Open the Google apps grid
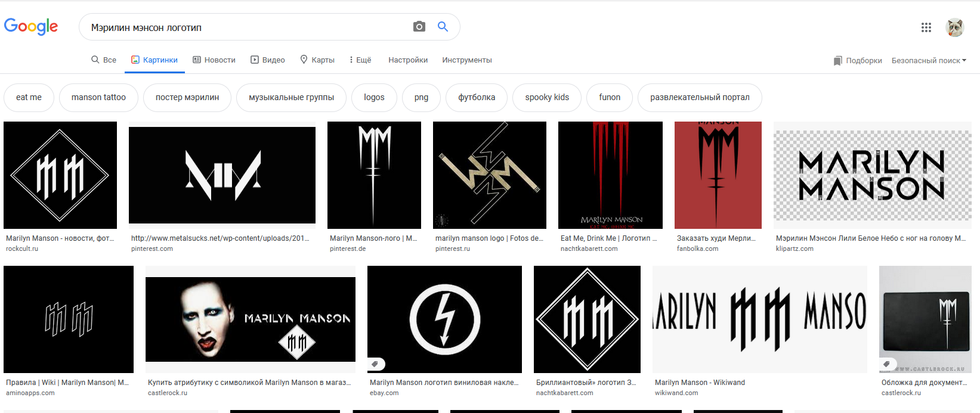 926,27
